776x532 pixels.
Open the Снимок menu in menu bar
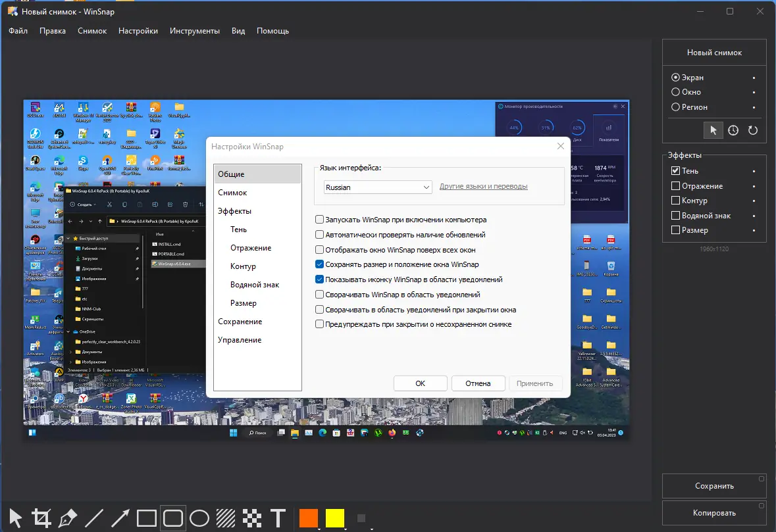[92, 31]
